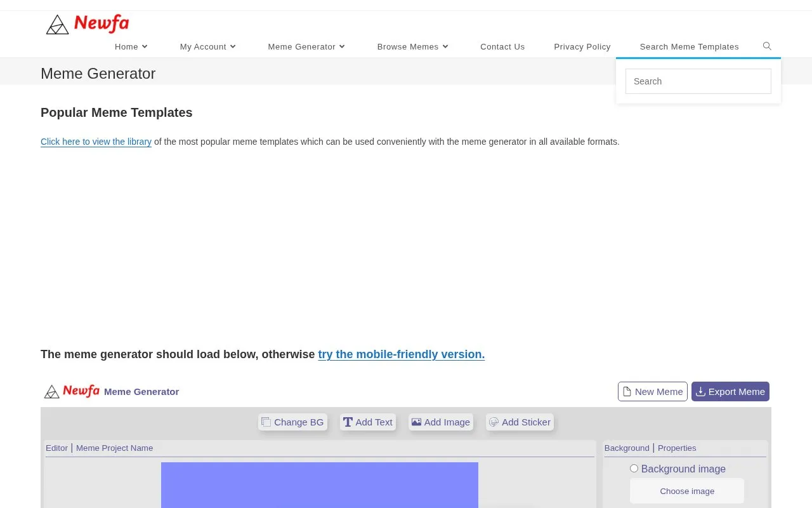This screenshot has height=508, width=812.
Task: Click the Add Image button
Action: tap(441, 422)
